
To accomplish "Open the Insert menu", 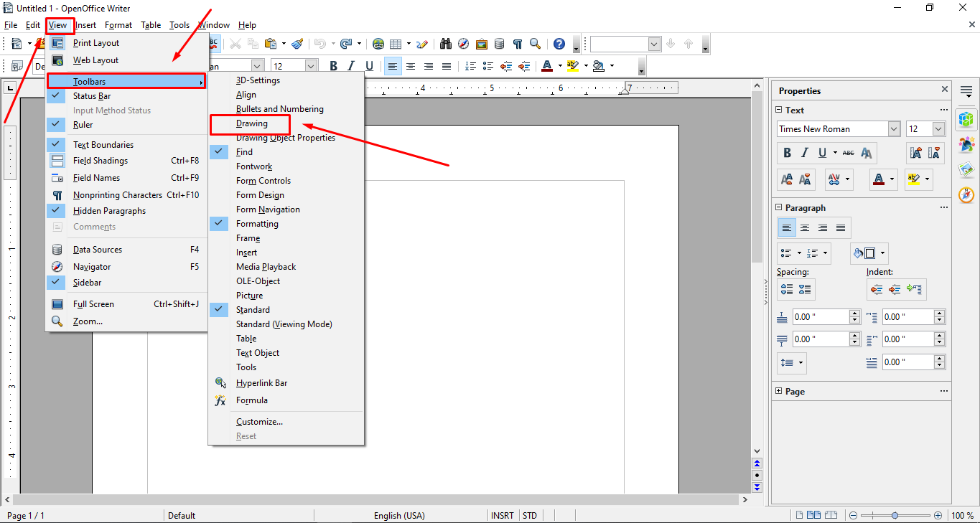I will click(86, 25).
